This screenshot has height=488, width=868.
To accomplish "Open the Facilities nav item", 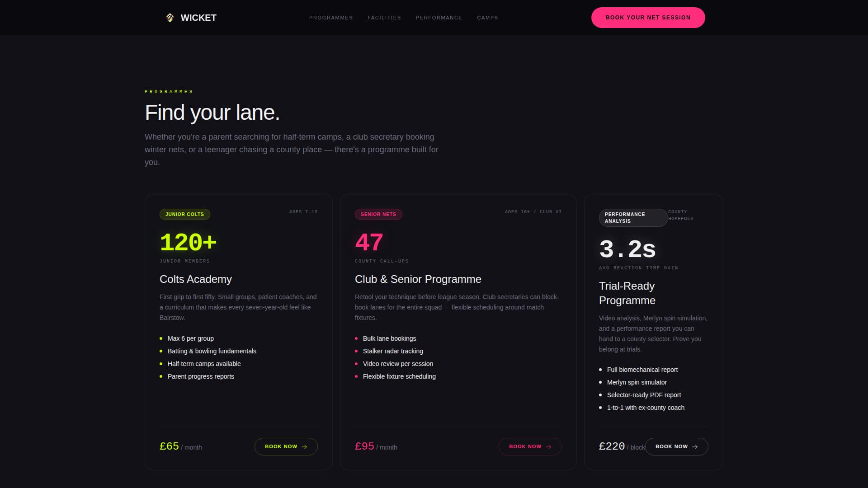I will (384, 18).
